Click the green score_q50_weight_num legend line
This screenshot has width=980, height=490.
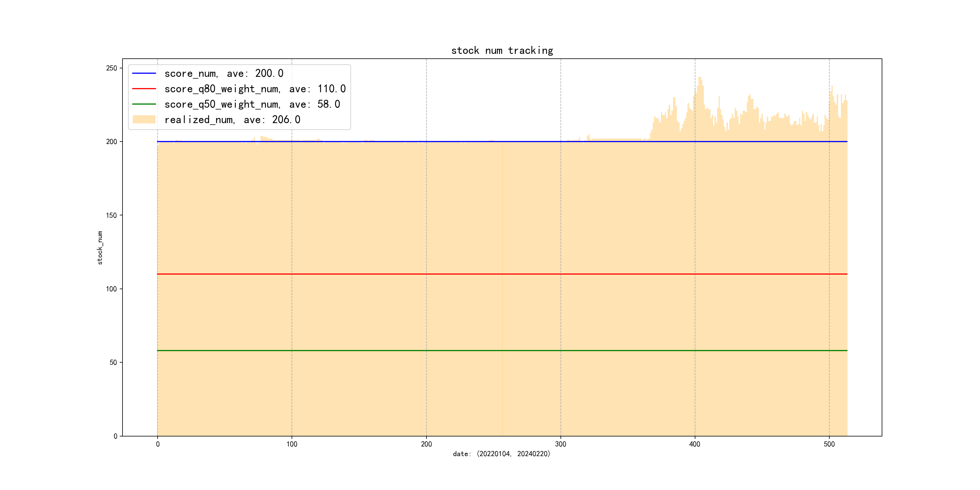pos(144,104)
